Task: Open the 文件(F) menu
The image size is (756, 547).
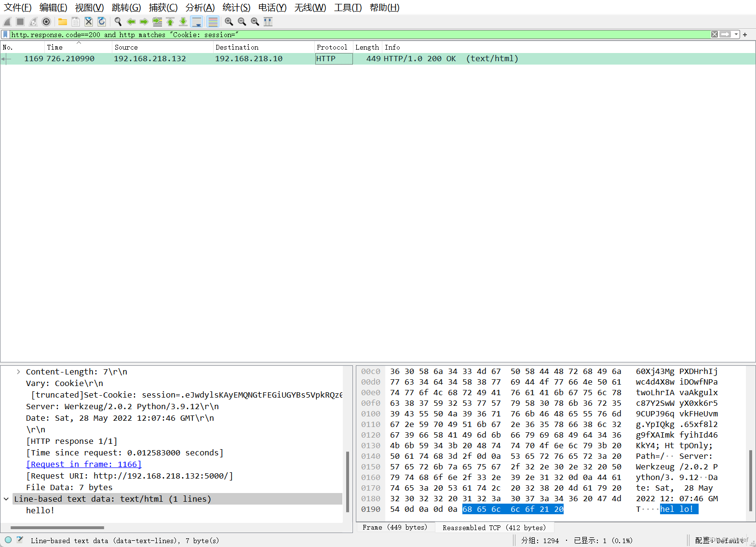Action: click(x=18, y=8)
